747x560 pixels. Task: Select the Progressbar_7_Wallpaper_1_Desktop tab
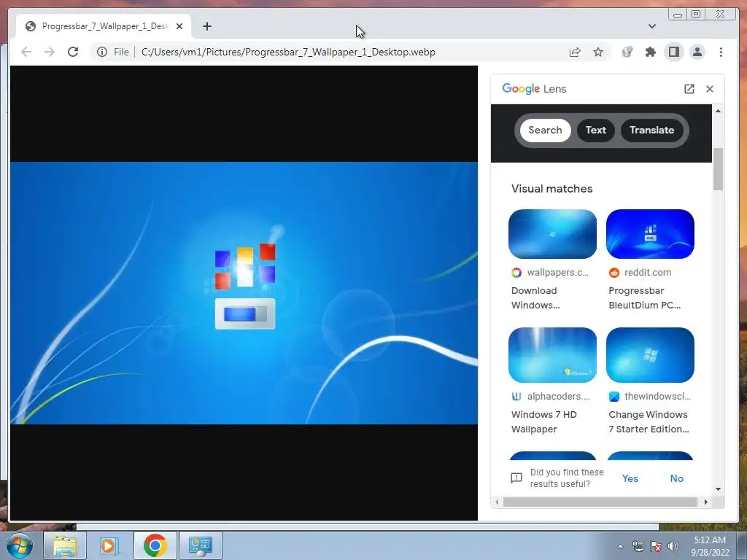click(x=104, y=26)
